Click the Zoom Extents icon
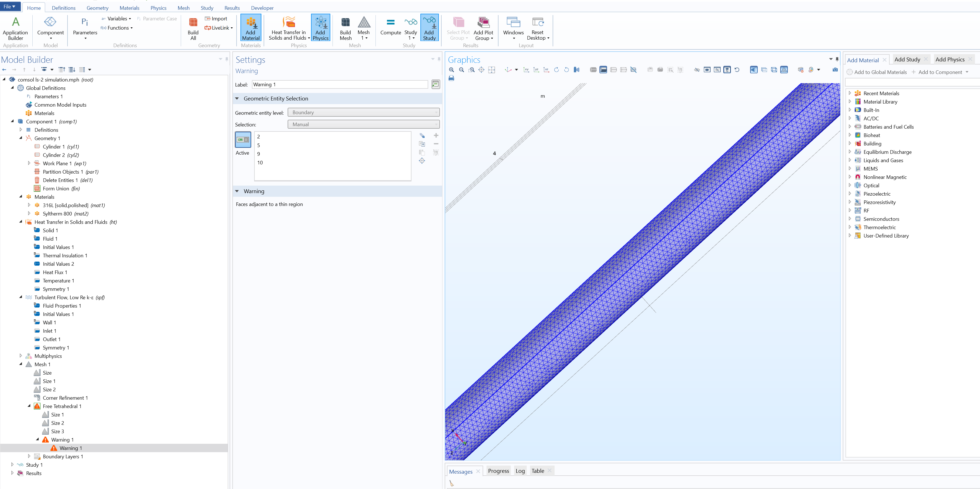This screenshot has height=489, width=980. tap(481, 70)
